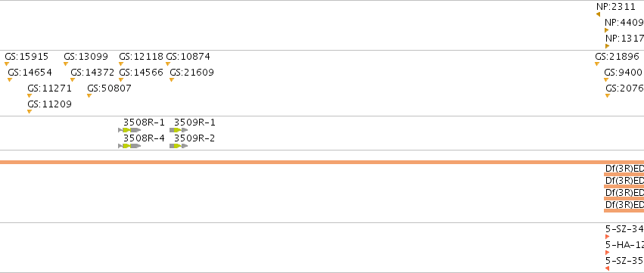644x273 pixels.
Task: Select the 3508R-1 gene arrow glyph
Action: tap(129, 130)
